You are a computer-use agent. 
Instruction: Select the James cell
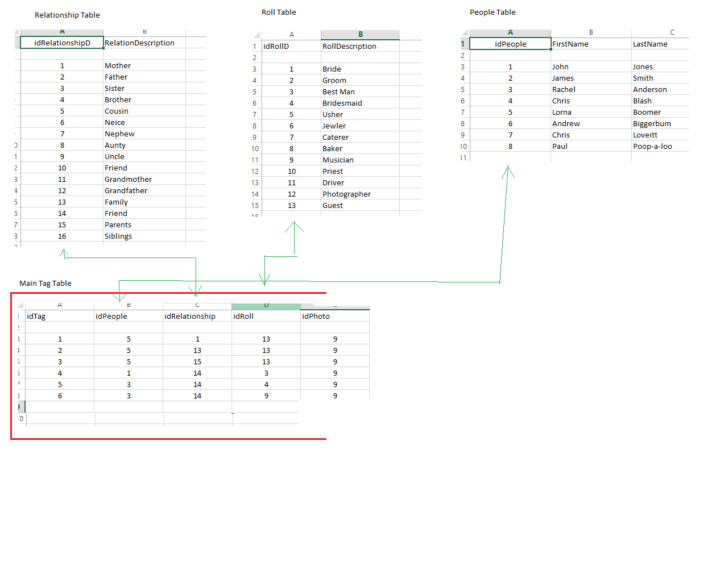(591, 78)
